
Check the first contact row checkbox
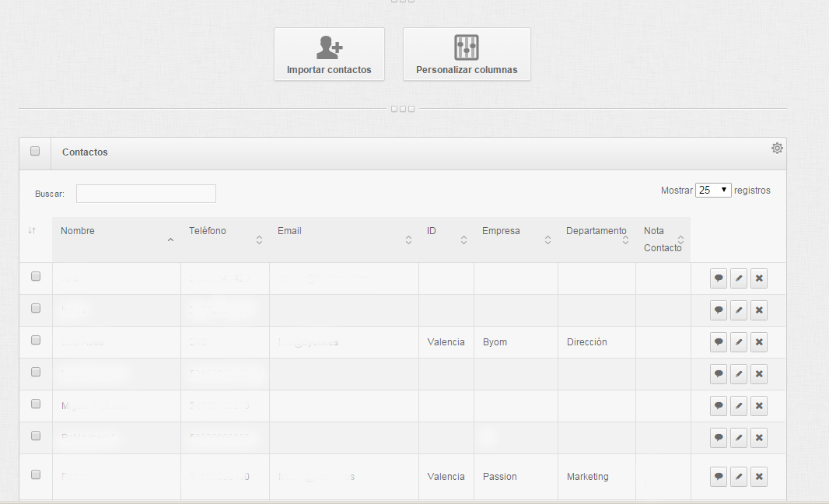(35, 276)
